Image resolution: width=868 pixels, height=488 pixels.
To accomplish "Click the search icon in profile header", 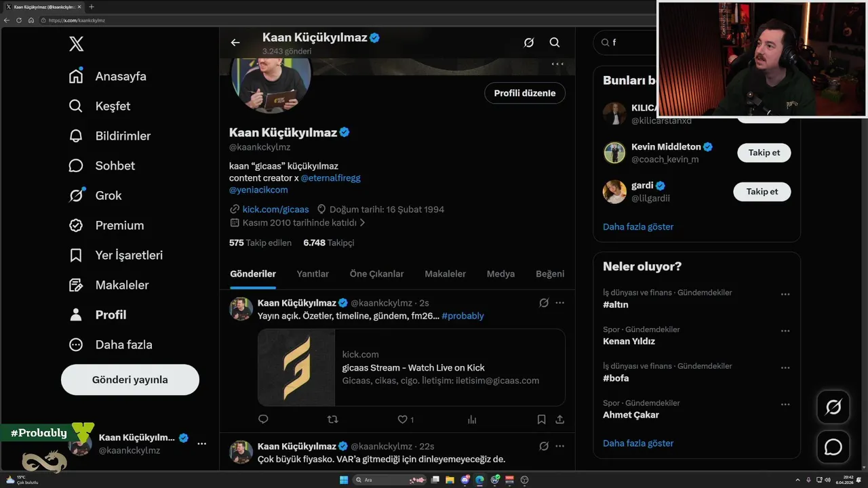I will coord(555,43).
